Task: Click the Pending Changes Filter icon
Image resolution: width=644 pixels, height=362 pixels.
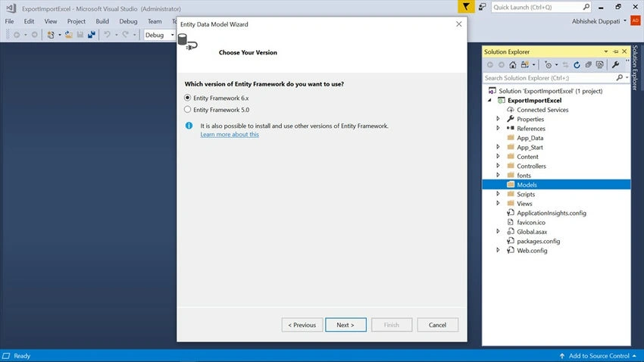Action: [548, 65]
